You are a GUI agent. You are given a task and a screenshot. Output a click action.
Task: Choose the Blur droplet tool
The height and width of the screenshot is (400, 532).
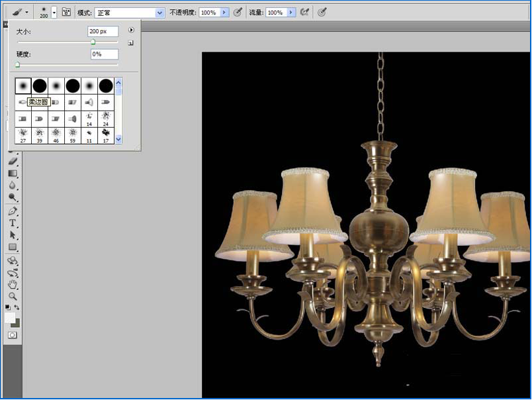click(13, 185)
